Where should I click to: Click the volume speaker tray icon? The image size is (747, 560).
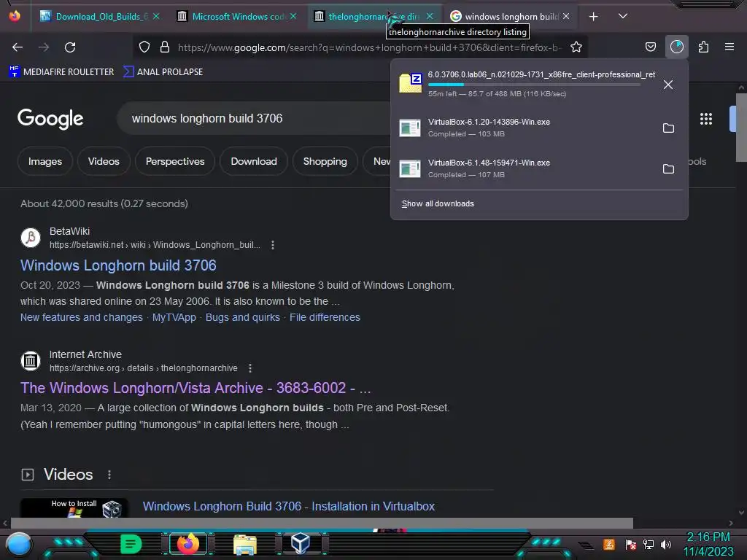tap(665, 544)
